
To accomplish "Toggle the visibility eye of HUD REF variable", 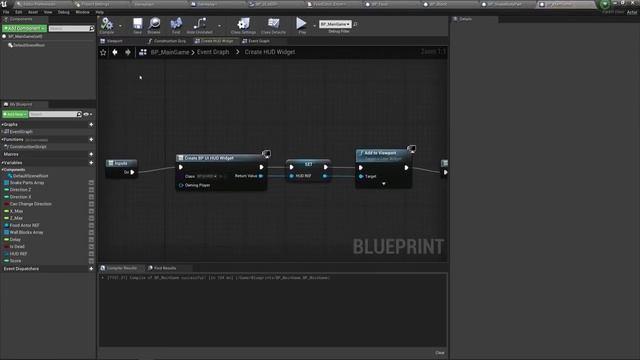I will point(91,254).
